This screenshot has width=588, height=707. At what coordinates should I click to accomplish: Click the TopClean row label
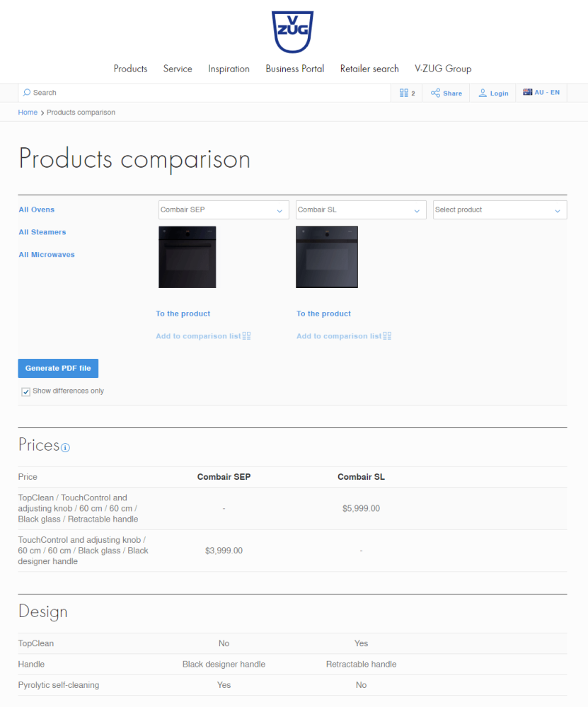35,643
